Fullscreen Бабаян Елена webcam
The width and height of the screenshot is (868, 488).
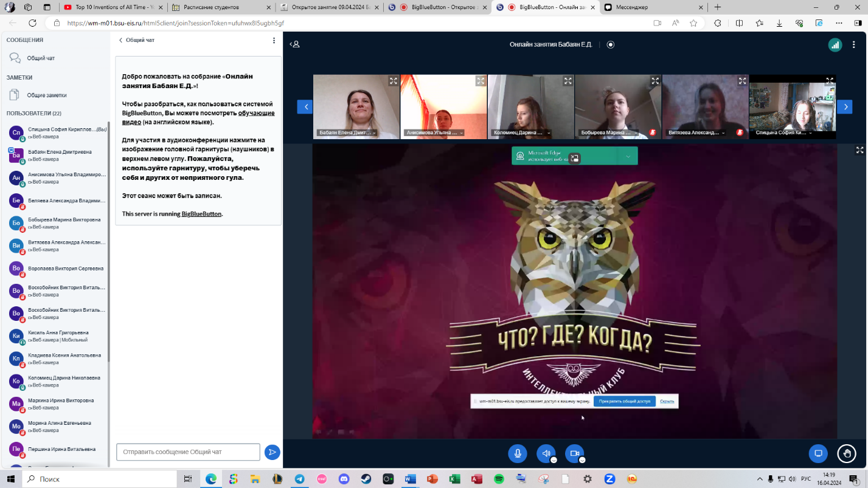point(394,80)
